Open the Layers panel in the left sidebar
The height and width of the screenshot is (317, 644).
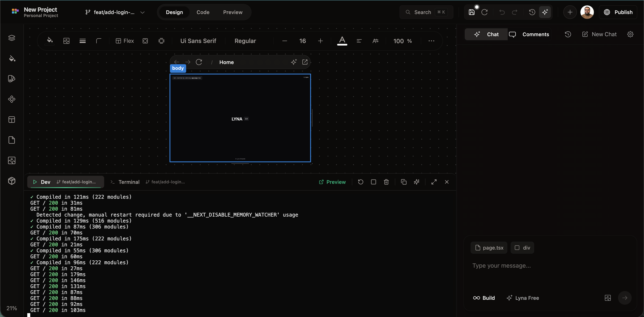11,38
